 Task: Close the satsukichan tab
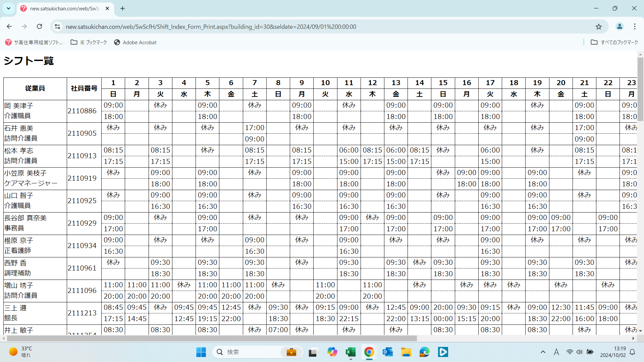click(107, 8)
